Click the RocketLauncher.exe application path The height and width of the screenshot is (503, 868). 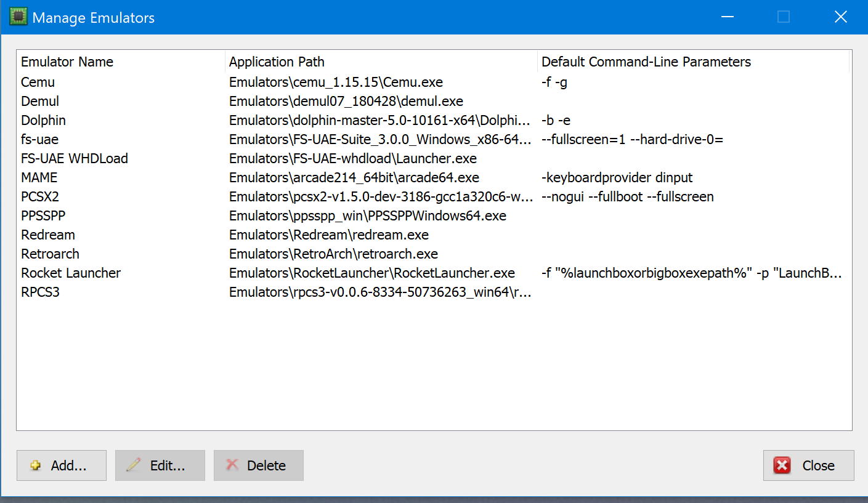(x=372, y=273)
